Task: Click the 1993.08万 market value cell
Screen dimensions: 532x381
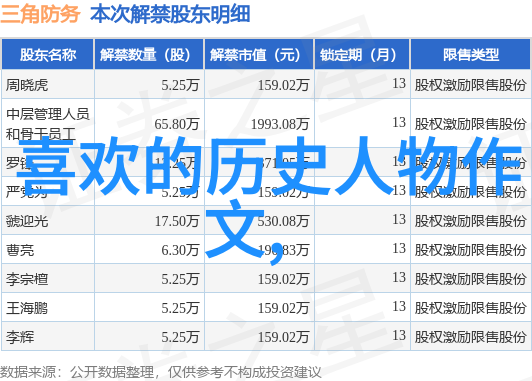Action: 280,124
